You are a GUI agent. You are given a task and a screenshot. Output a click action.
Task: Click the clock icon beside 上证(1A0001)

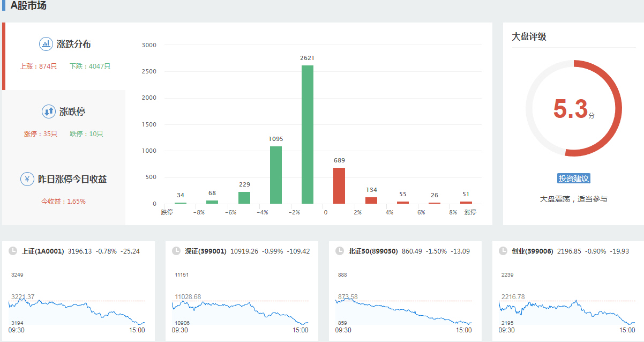[x=12, y=251]
